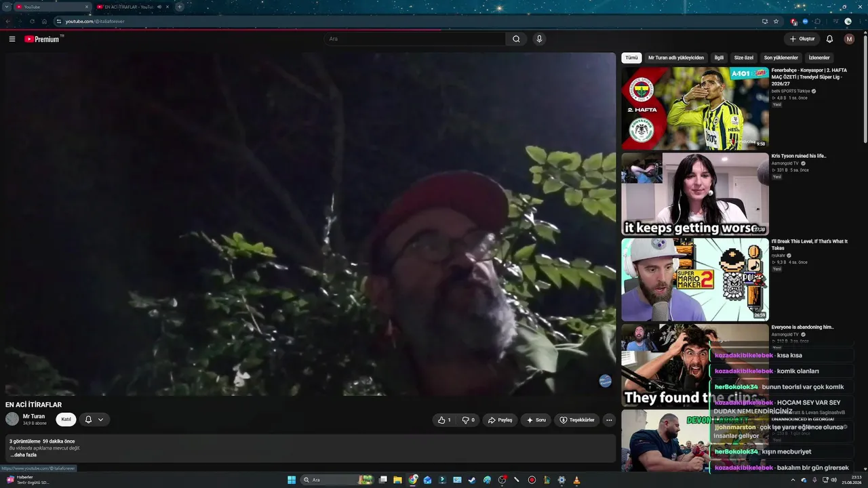Click the Oluştur create button
The image size is (868, 488).
802,39
